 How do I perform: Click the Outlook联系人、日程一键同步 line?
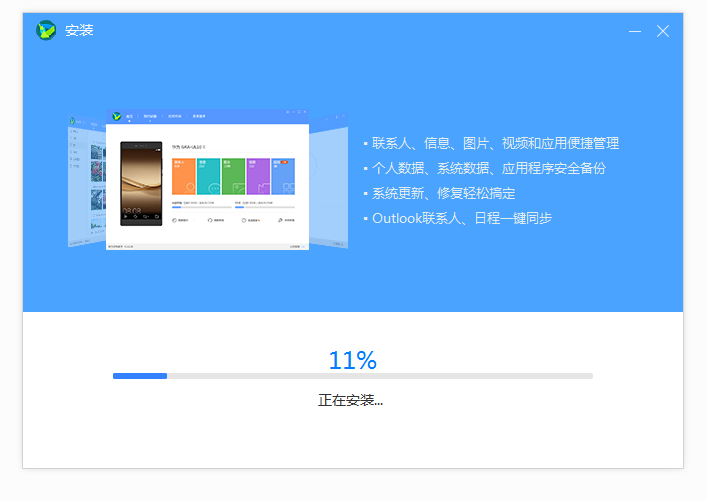[462, 218]
